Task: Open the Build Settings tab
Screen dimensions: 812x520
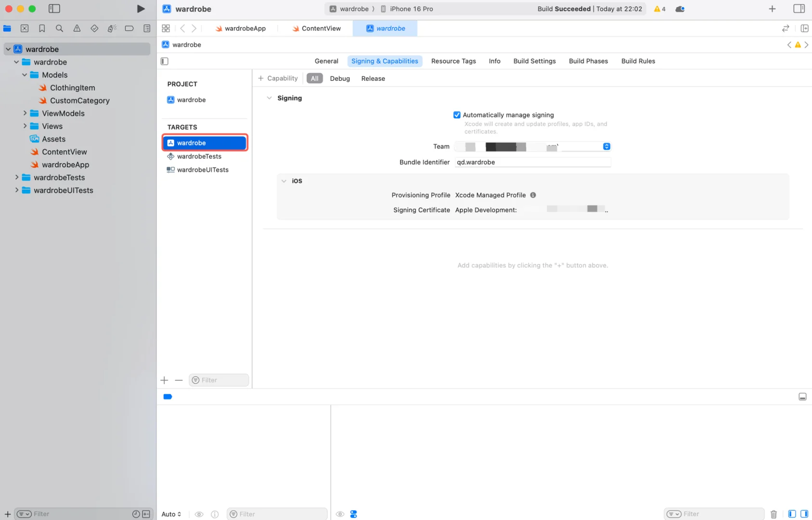Action: point(534,61)
